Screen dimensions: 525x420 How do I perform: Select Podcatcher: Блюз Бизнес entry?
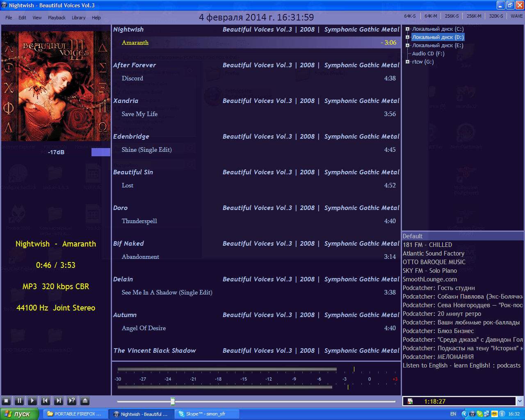pyautogui.click(x=463, y=331)
